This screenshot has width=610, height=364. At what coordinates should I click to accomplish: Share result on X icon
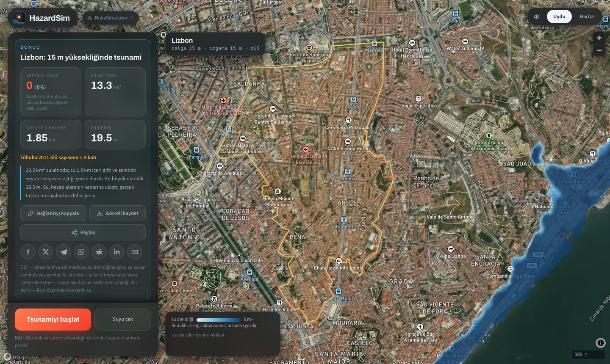coord(46,252)
